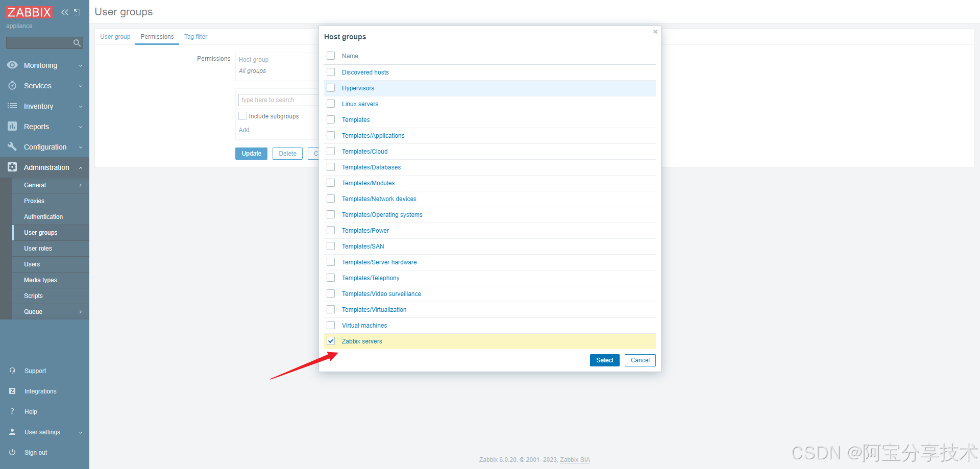Screen dimensions: 980x469
Task: Expand Configuration menu chevron
Action: coord(81,147)
